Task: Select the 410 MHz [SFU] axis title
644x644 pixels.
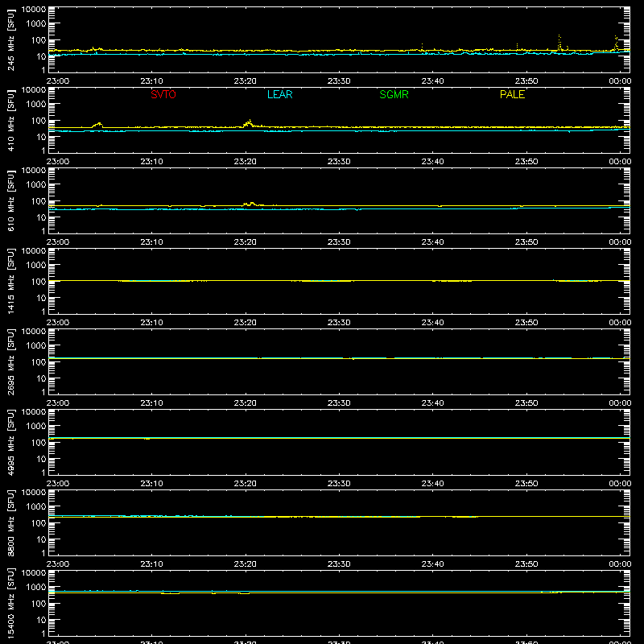Action: tap(10, 120)
